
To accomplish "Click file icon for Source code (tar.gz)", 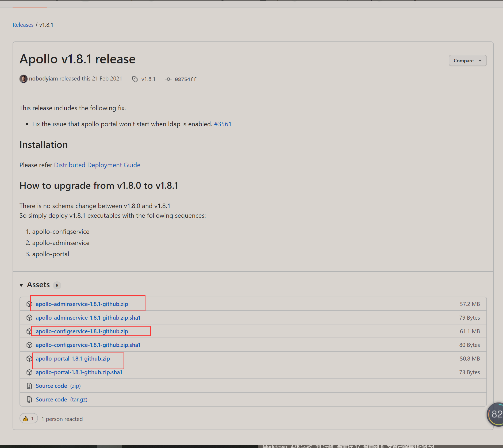I will [29, 400].
